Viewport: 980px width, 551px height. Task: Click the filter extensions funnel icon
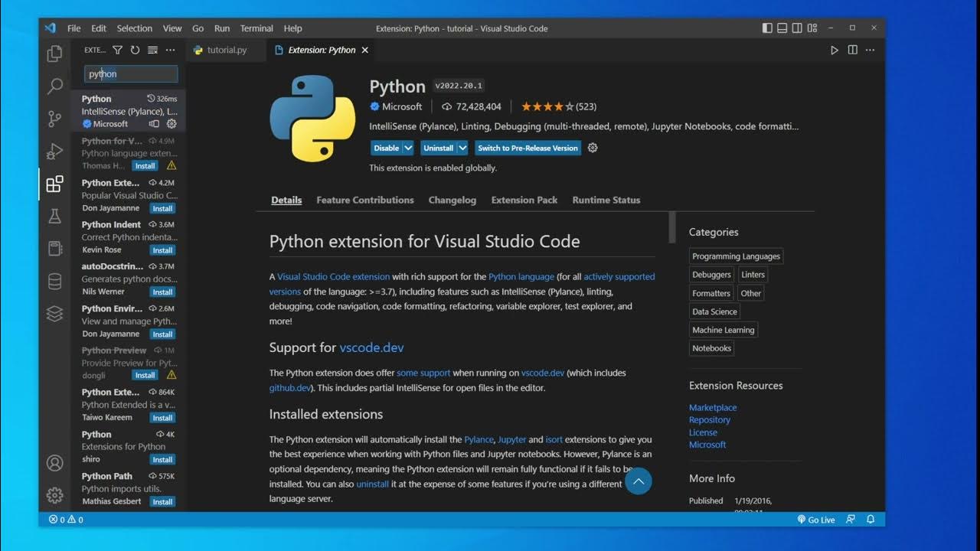point(117,50)
